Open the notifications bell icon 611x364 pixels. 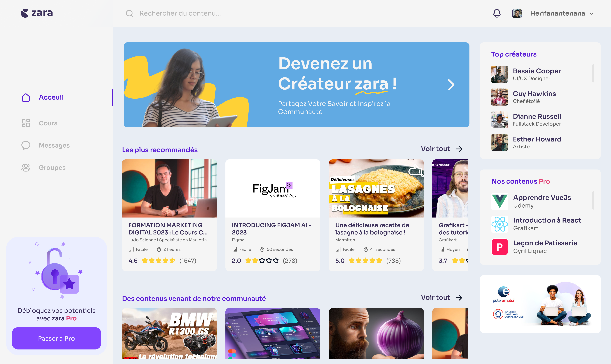497,13
